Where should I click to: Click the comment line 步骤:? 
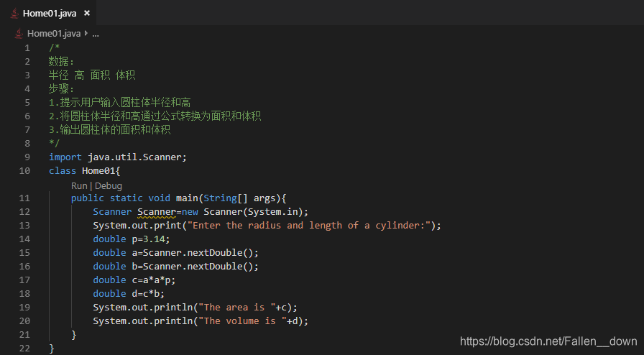(x=62, y=89)
